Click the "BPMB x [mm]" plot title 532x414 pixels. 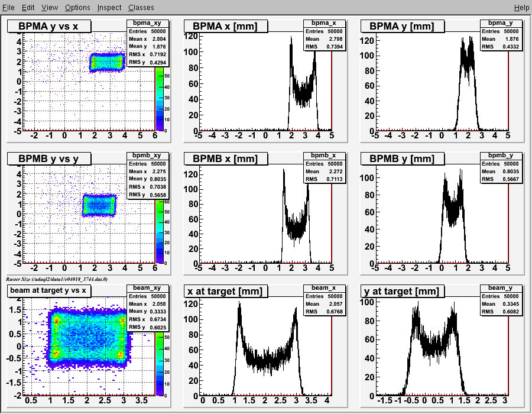pyautogui.click(x=226, y=159)
